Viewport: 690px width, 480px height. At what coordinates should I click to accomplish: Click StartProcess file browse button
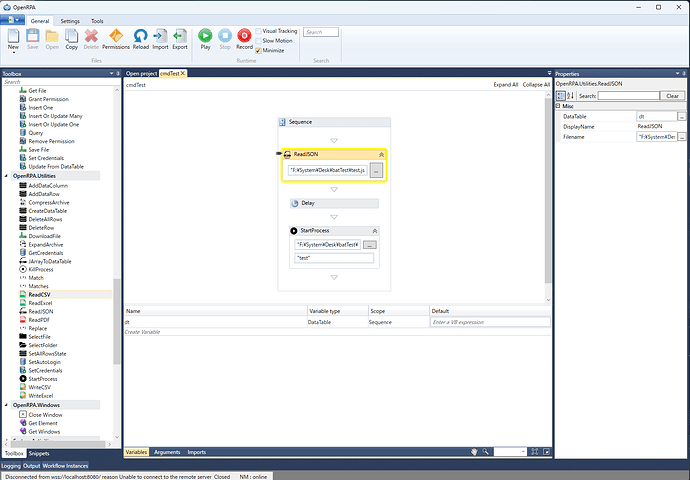pyautogui.click(x=370, y=245)
